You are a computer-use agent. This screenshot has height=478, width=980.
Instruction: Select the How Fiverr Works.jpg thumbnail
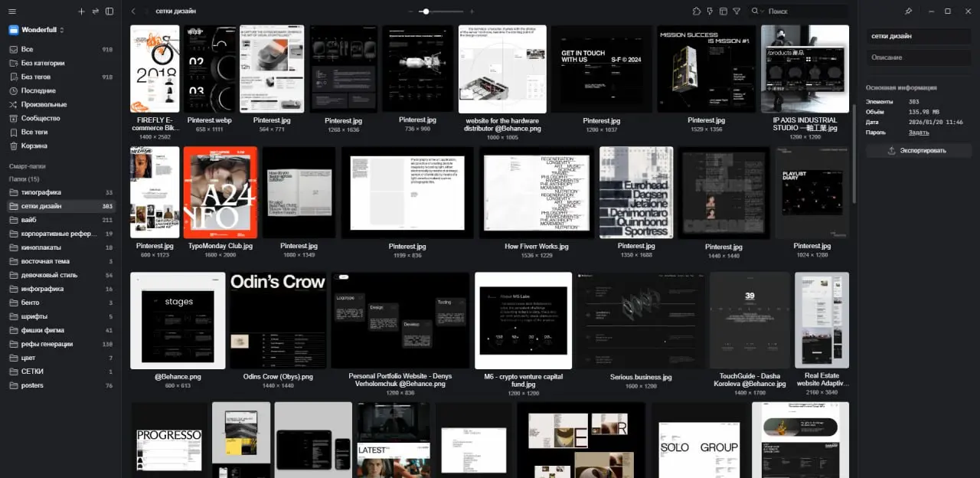click(x=537, y=192)
